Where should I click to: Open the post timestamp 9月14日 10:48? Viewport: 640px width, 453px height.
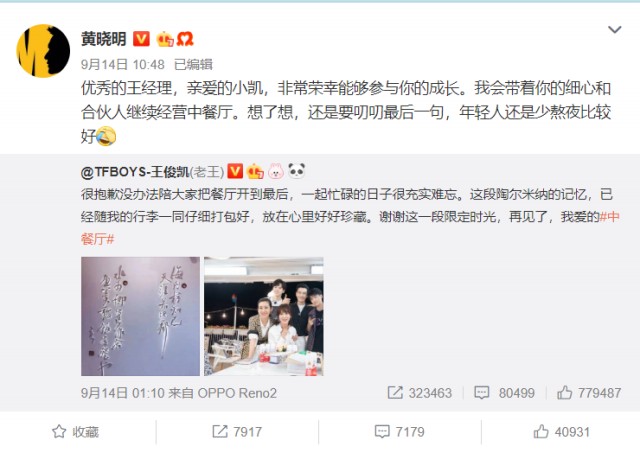123,64
